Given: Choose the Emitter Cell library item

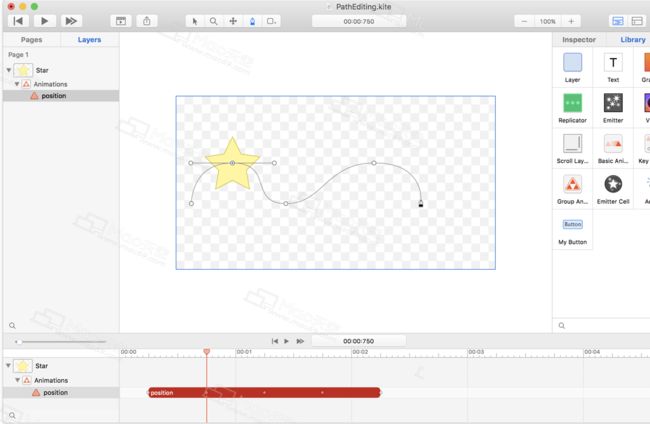Looking at the screenshot, I should [x=613, y=189].
